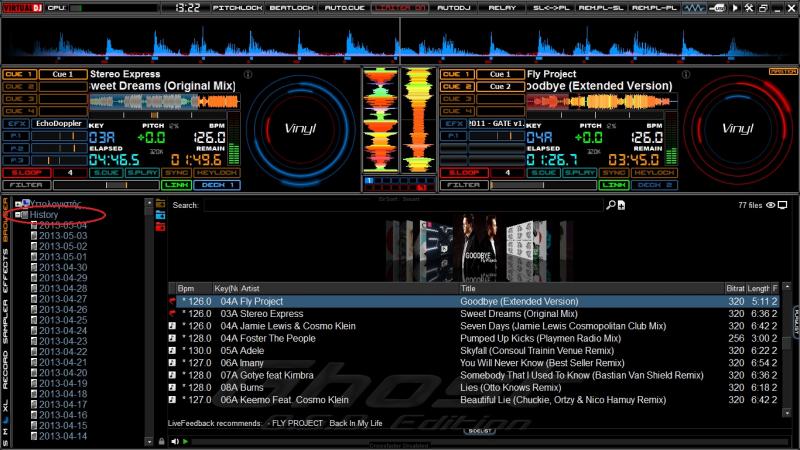The height and width of the screenshot is (450, 800).
Task: Open smart loop length value on deck 1
Action: [x=70, y=172]
